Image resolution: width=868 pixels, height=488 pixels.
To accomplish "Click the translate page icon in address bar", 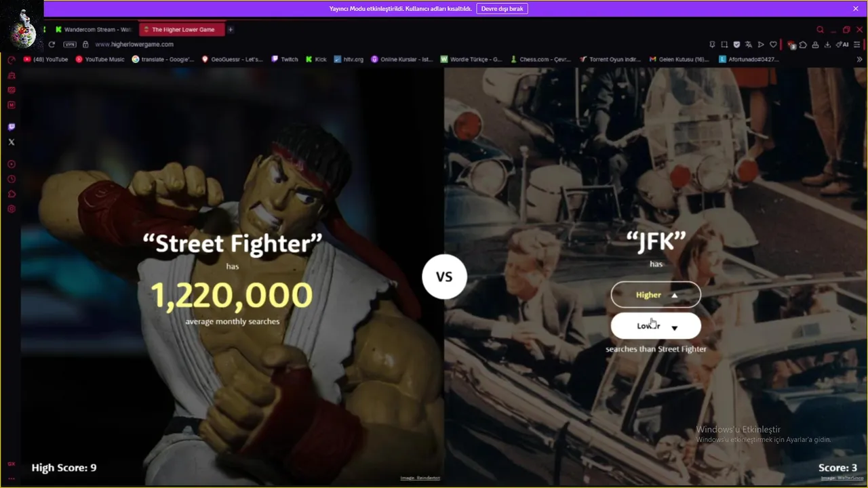I will (749, 45).
